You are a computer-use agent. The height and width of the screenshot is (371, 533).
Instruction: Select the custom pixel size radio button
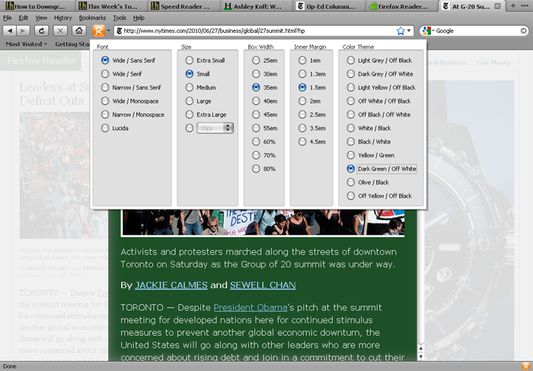click(x=189, y=128)
